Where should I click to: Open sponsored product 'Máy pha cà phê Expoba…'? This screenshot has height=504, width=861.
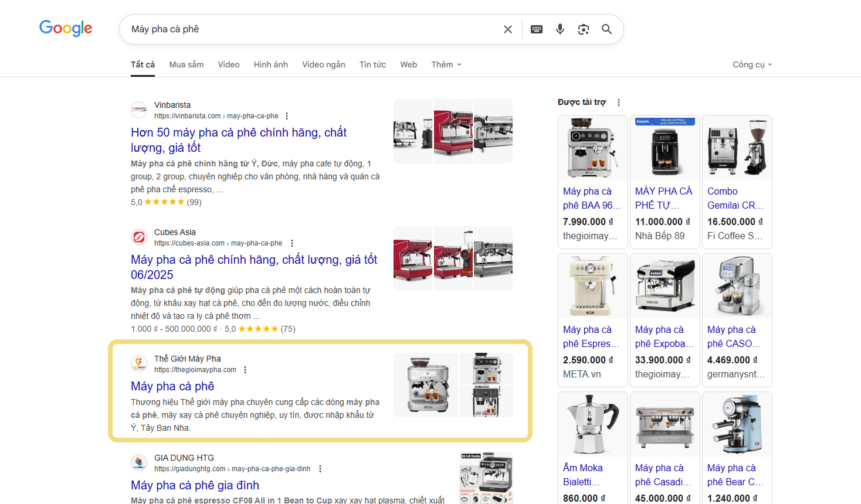[x=665, y=336]
